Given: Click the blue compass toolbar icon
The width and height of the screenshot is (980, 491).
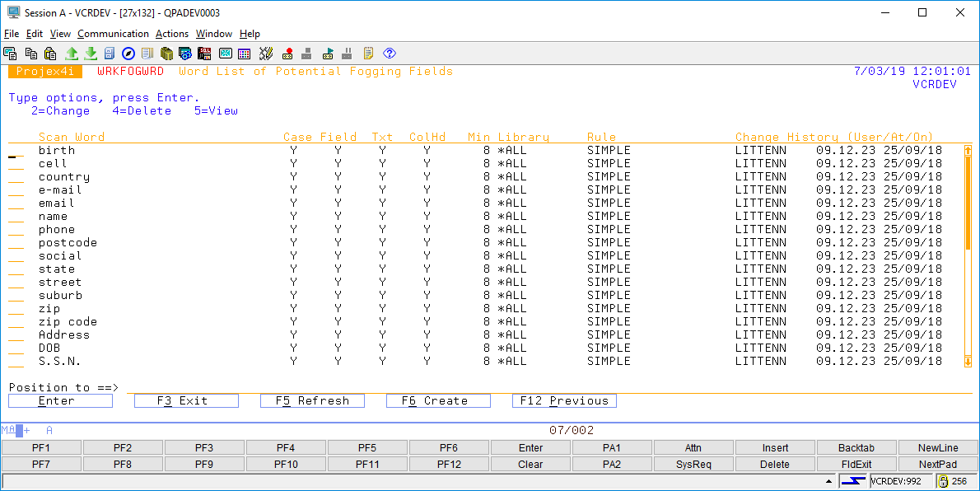Looking at the screenshot, I should pyautogui.click(x=128, y=54).
